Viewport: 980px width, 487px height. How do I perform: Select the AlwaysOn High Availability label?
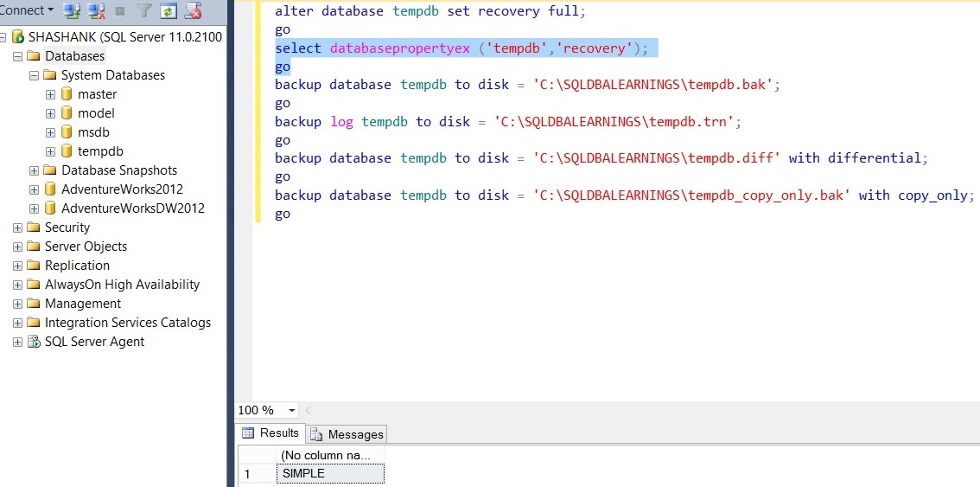pyautogui.click(x=122, y=285)
